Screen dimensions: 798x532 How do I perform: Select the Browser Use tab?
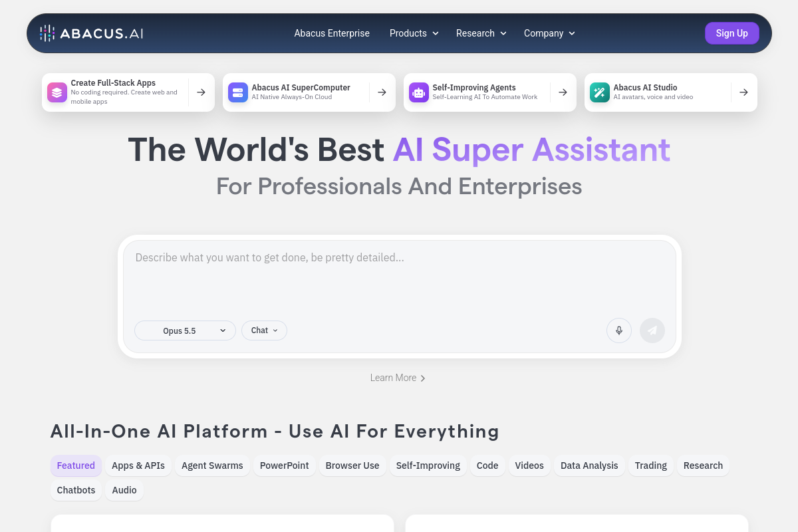click(352, 465)
